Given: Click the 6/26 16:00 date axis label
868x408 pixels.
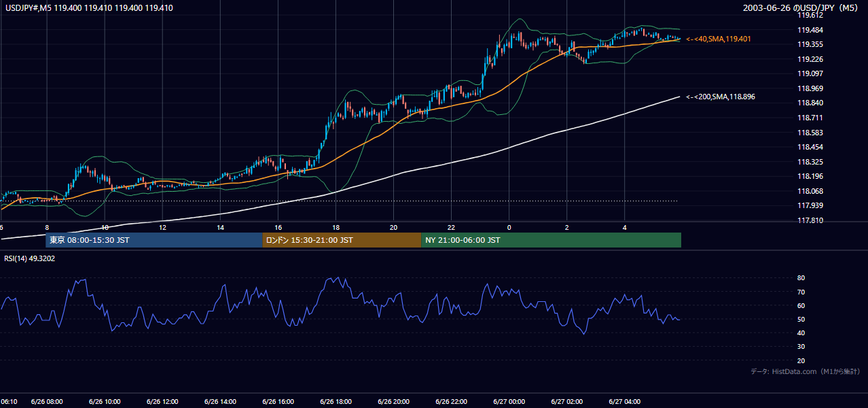Looking at the screenshot, I should 278,402.
